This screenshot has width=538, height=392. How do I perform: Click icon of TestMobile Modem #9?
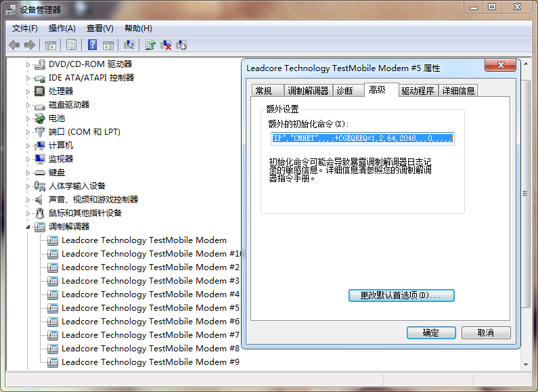(x=53, y=362)
